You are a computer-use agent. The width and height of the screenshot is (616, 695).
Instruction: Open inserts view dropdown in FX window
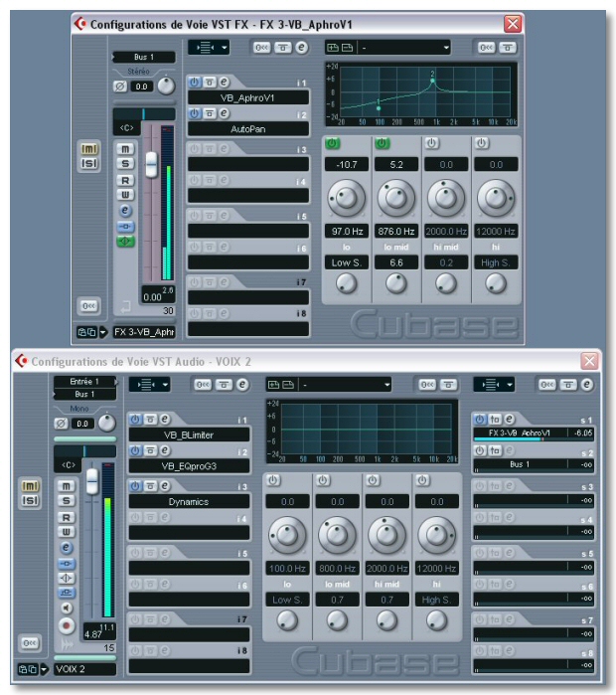(209, 48)
